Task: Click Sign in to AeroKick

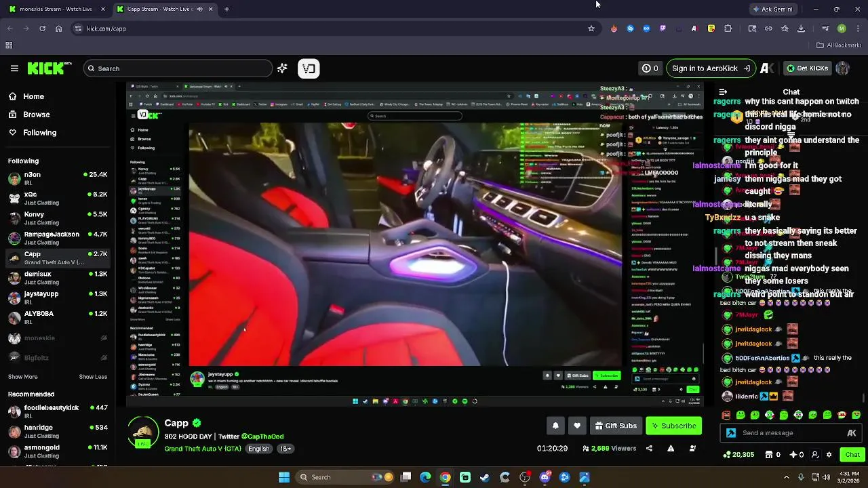Action: [x=710, y=68]
